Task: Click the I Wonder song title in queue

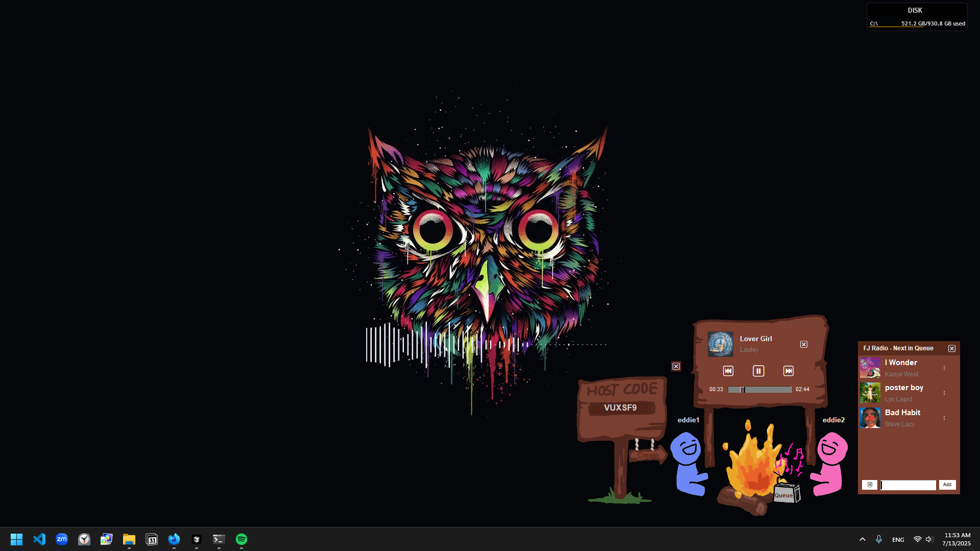Action: [901, 363]
